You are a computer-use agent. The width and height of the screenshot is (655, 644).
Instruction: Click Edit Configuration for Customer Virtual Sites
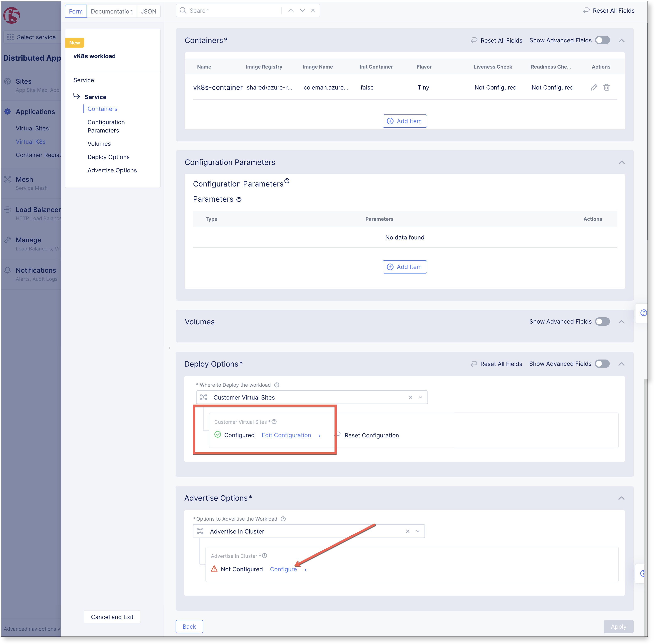click(x=286, y=435)
